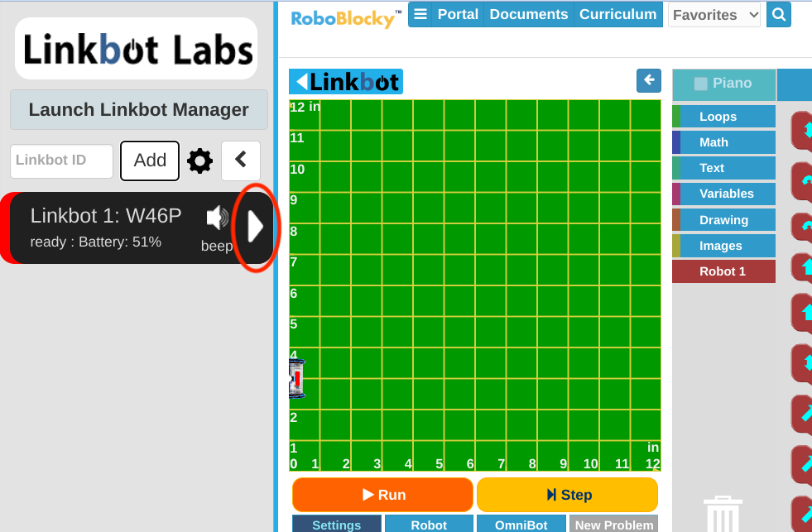Click the trash can icon
This screenshot has height=532, width=812.
coord(722,514)
